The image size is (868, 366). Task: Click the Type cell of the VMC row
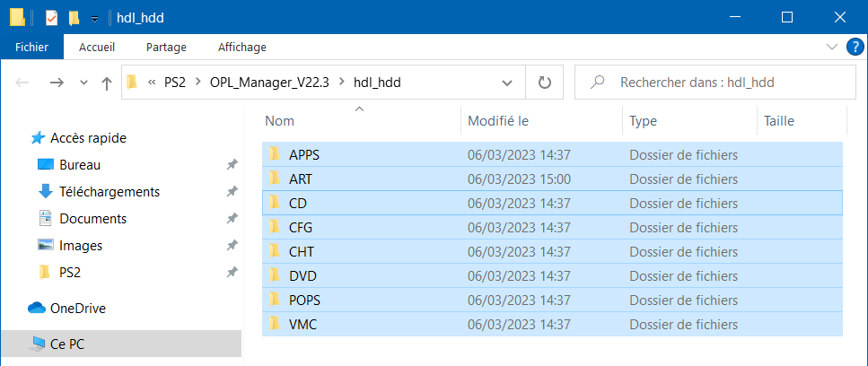pos(683,324)
